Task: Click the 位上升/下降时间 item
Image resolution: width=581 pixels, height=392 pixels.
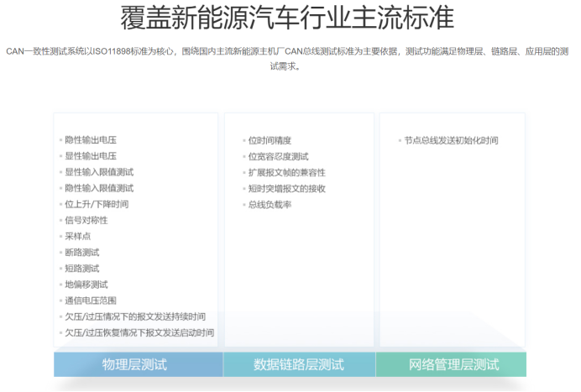Action: (x=97, y=204)
